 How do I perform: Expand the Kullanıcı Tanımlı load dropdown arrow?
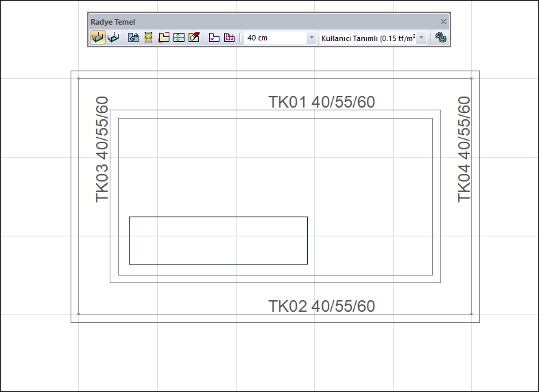point(422,38)
